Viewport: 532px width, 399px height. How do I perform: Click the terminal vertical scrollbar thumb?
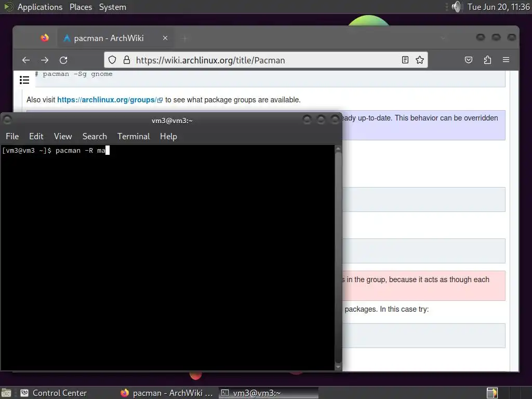pyautogui.click(x=338, y=258)
